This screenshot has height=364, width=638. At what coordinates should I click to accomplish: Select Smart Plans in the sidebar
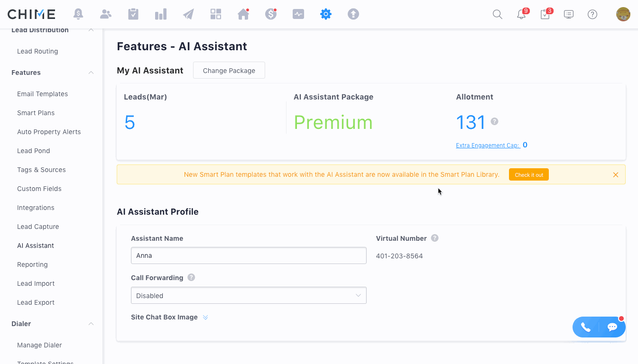click(x=36, y=113)
